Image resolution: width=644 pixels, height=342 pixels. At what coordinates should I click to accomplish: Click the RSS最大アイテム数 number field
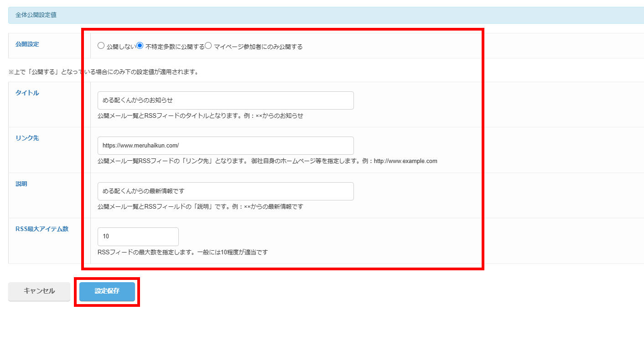pos(138,237)
